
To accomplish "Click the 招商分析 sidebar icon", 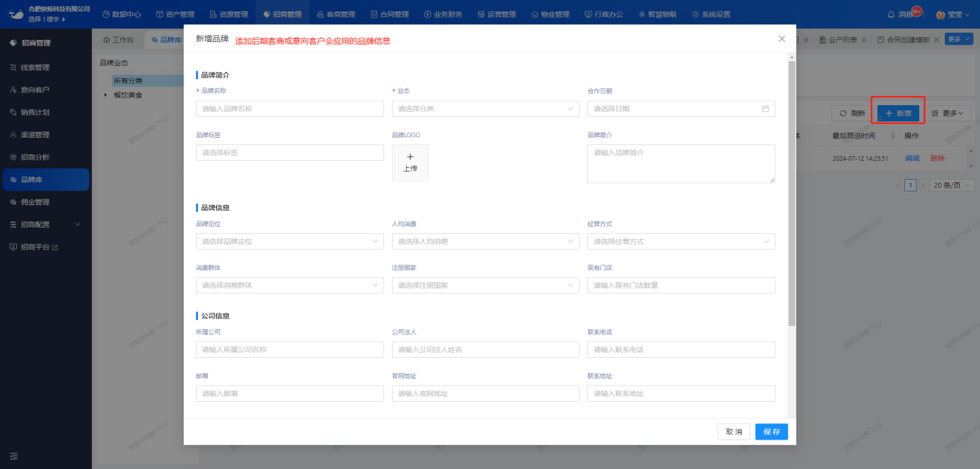I will point(14,157).
